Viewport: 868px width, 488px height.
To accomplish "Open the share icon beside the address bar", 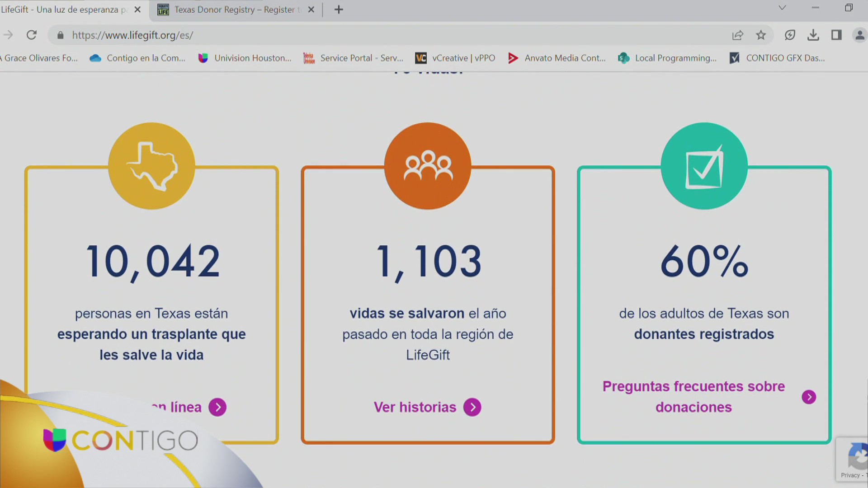I will [738, 35].
